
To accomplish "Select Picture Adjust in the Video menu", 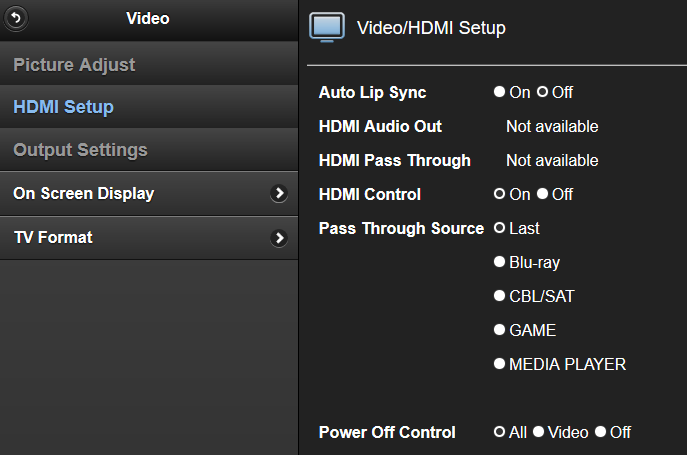I will pyautogui.click(x=149, y=64).
